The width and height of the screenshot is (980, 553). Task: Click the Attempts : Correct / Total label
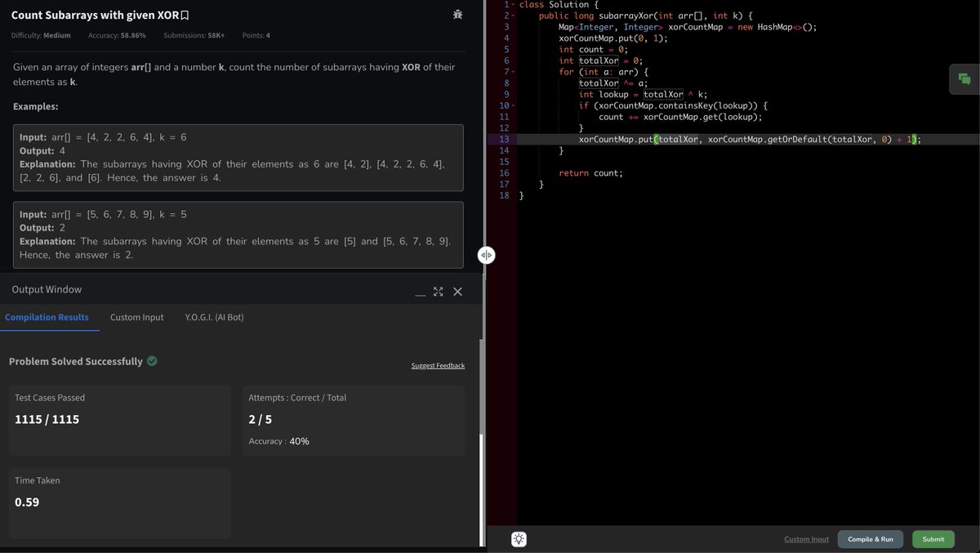pos(297,398)
